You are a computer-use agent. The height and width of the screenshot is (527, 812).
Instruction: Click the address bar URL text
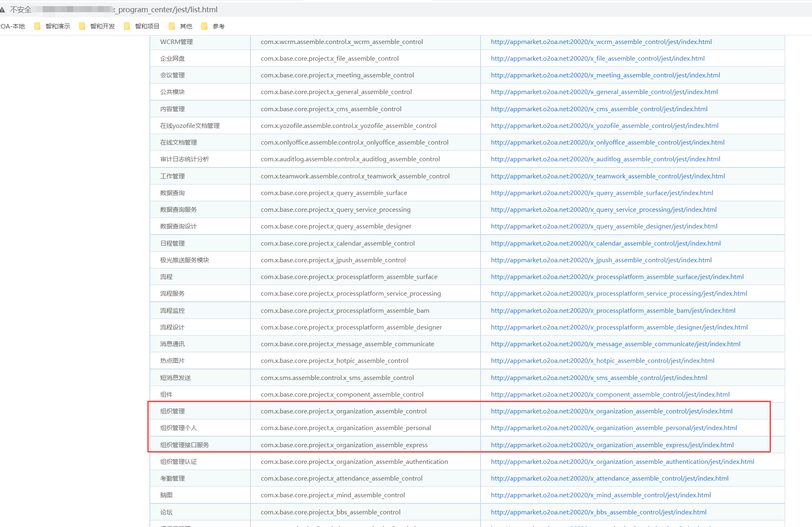pyautogui.click(x=167, y=9)
